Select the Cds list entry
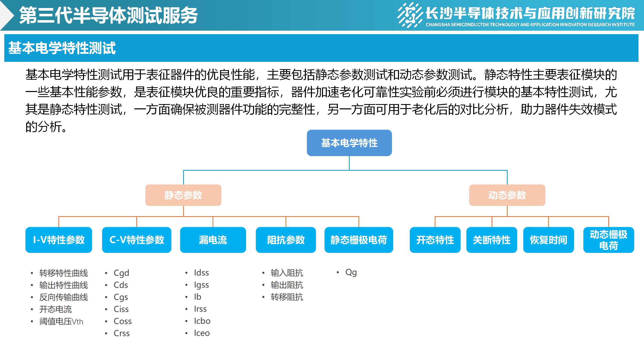 click(121, 285)
